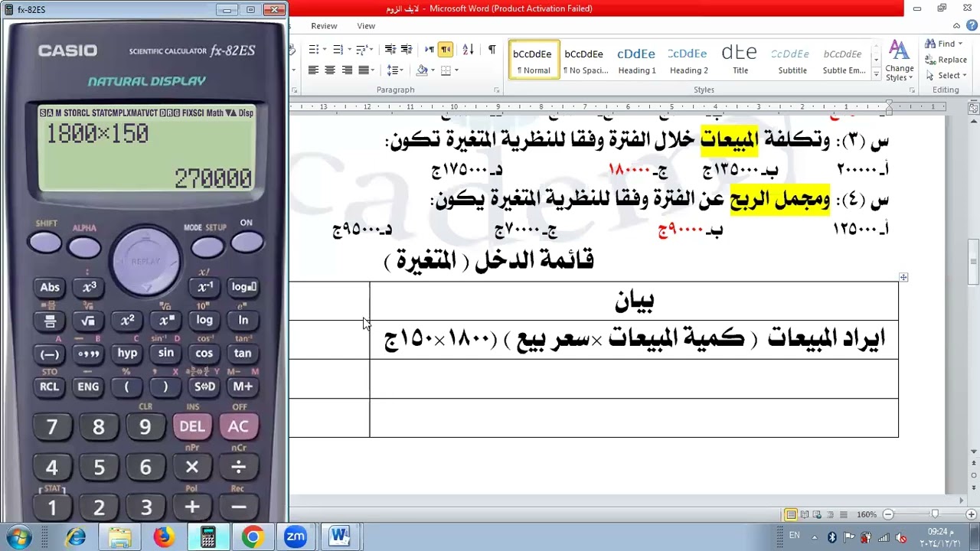Click the zoom slider handle
This screenshot has width=980, height=551.
click(935, 515)
